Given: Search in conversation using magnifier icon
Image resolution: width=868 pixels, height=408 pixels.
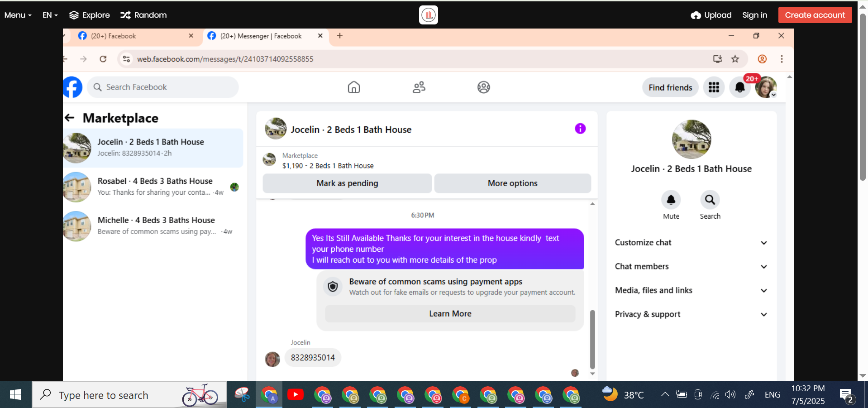Looking at the screenshot, I should [x=710, y=200].
